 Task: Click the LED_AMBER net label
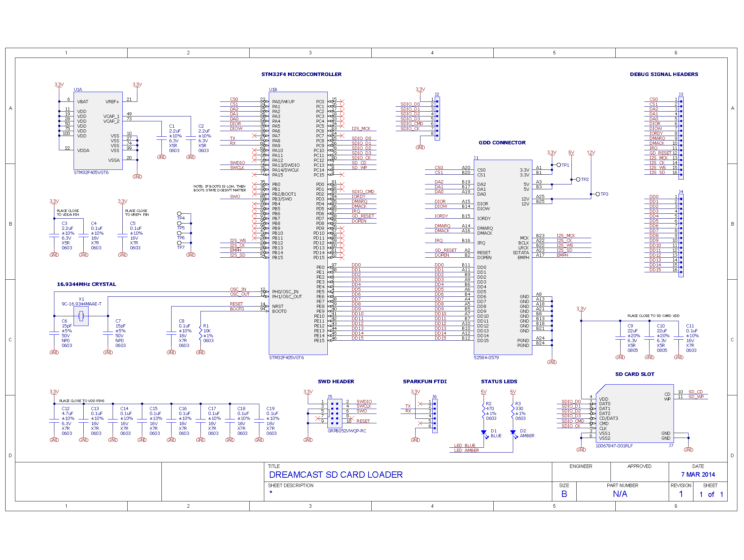click(466, 451)
